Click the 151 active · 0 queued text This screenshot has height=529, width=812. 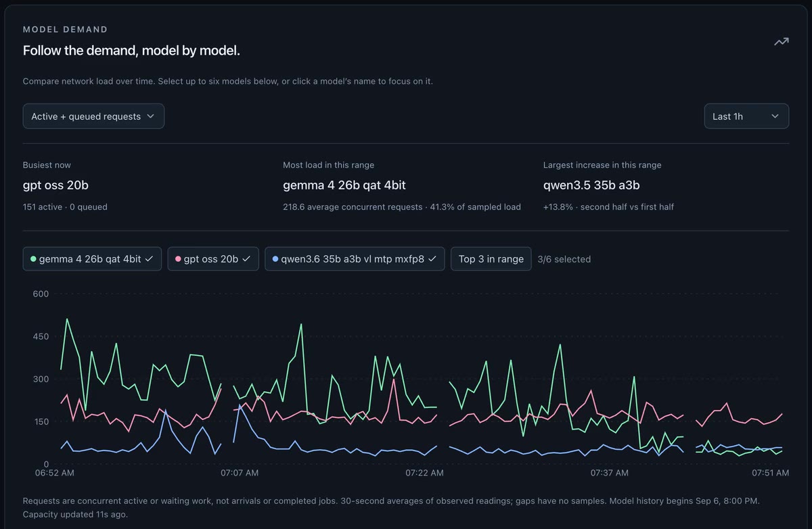click(x=65, y=207)
